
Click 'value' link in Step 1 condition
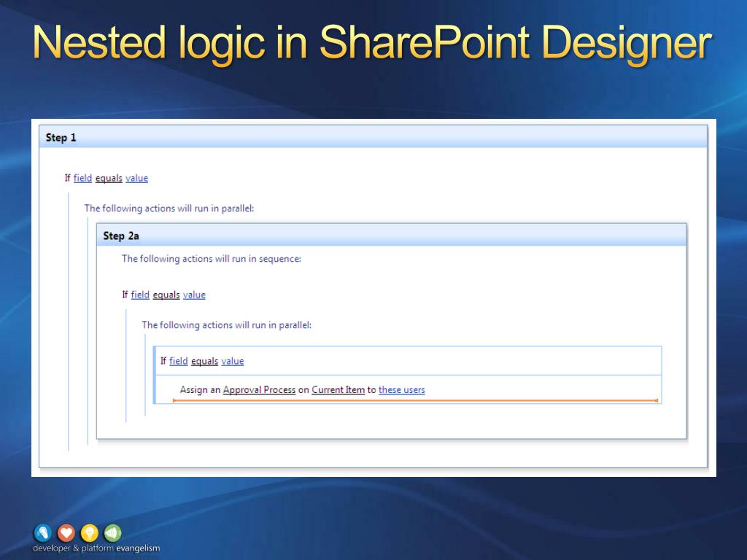click(x=136, y=178)
